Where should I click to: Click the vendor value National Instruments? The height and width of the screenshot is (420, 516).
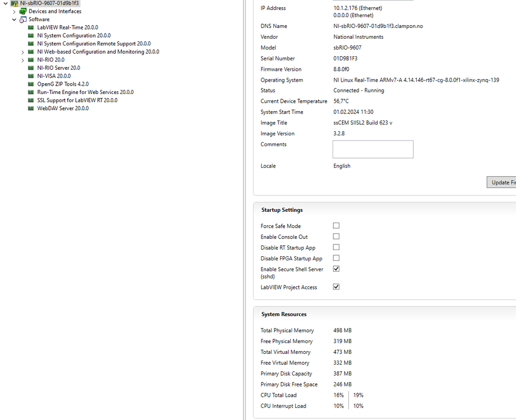(358, 37)
